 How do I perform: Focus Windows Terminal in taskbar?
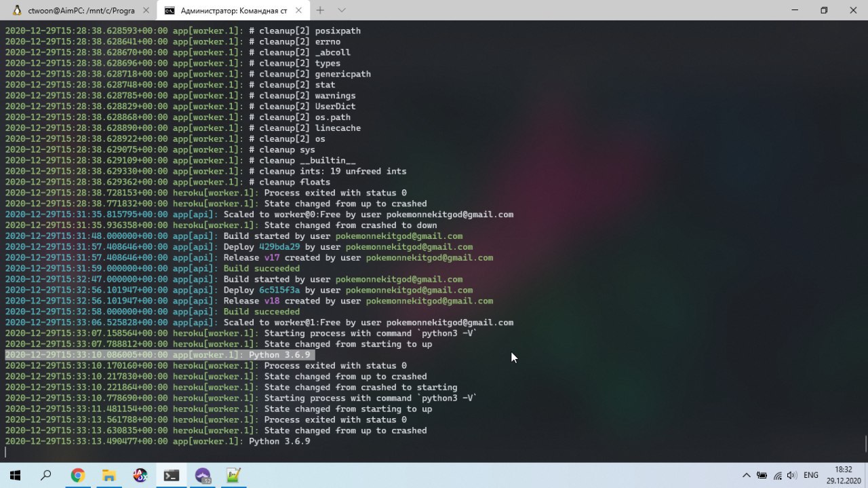tap(172, 475)
